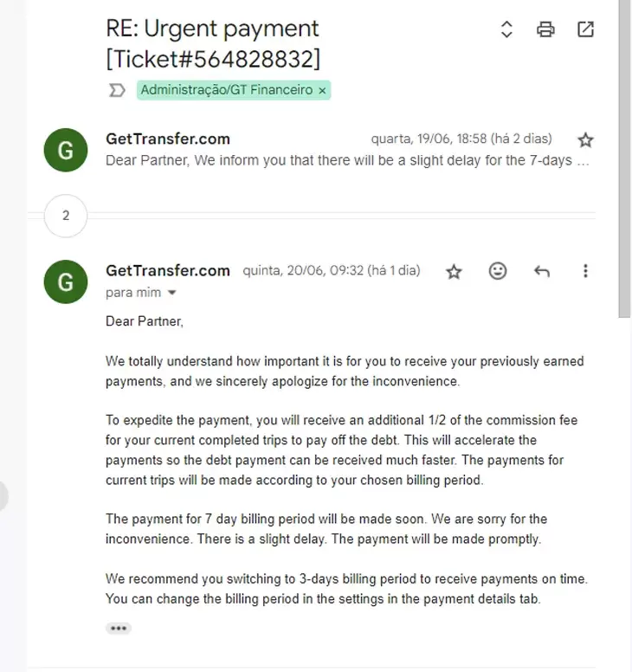Open the email in a new window
Screen dimensions: 632x672
coord(586,29)
